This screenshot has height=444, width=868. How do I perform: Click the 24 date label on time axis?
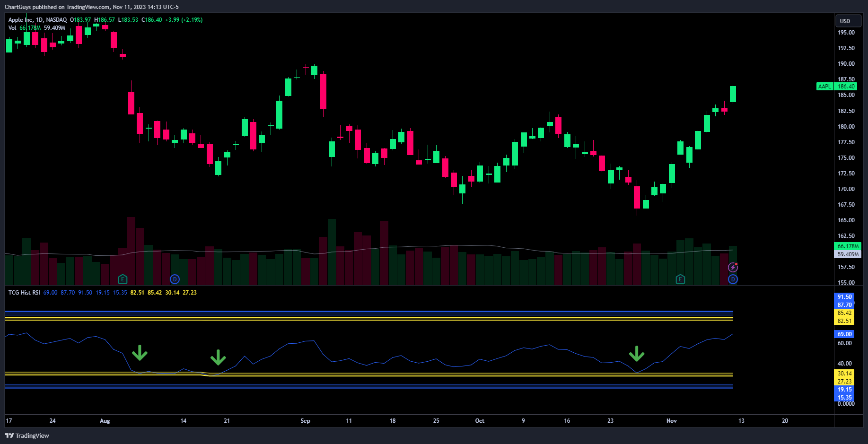click(x=53, y=421)
